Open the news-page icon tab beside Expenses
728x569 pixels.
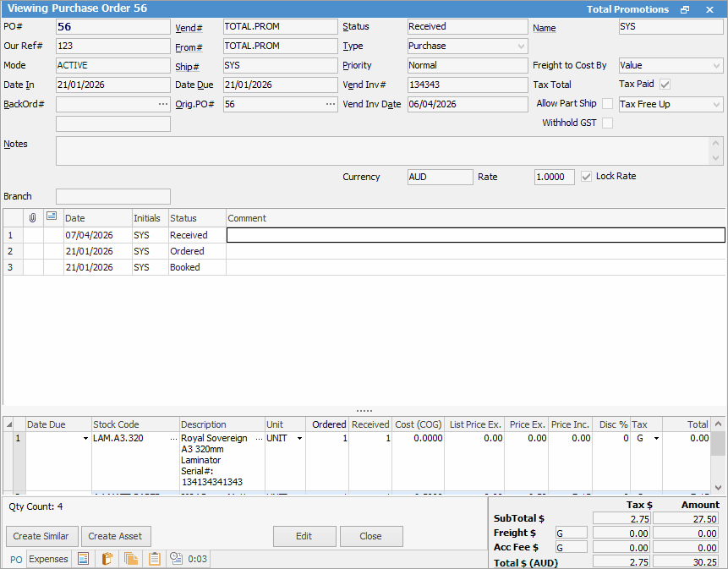[x=83, y=558]
